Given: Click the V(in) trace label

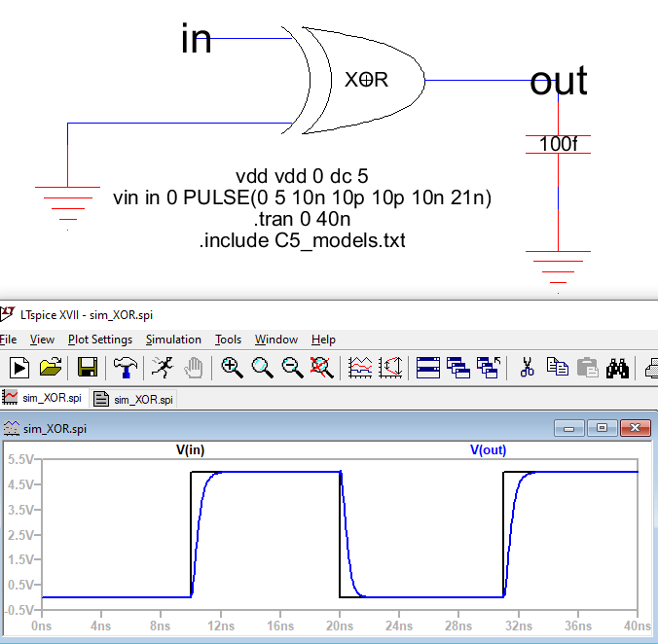Looking at the screenshot, I should point(191,450).
